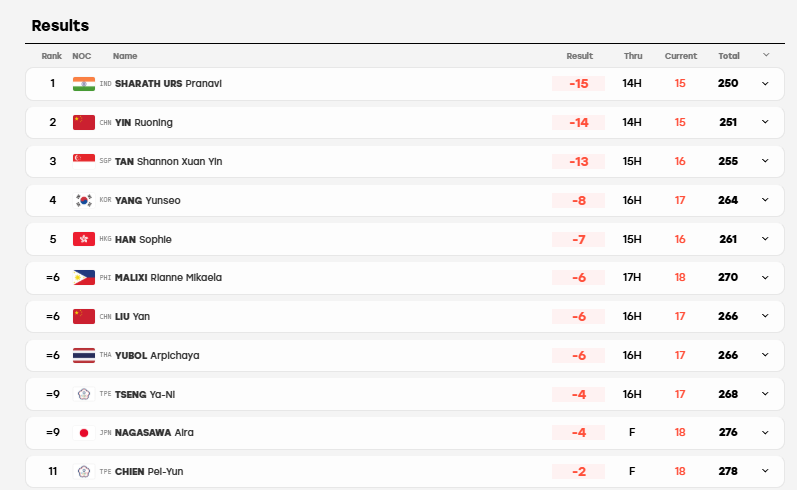The image size is (797, 490).
Task: Select player name NAGASAWA Aira
Action: pyautogui.click(x=154, y=433)
